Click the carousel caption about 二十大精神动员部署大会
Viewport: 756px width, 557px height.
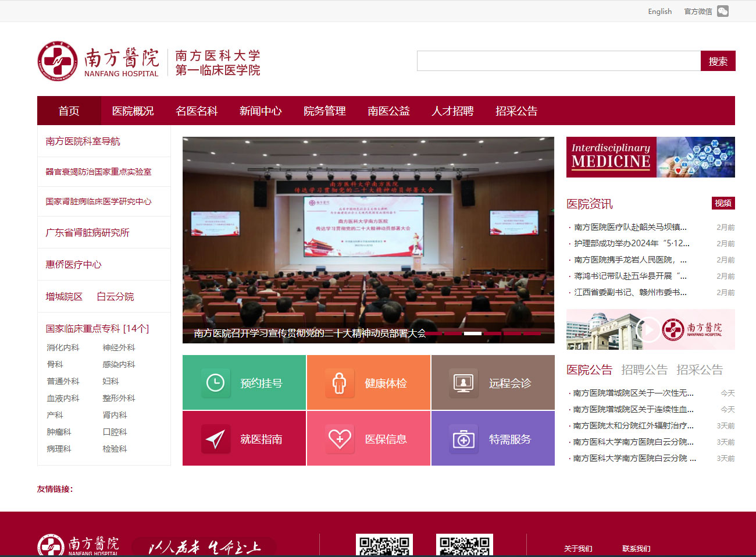309,334
